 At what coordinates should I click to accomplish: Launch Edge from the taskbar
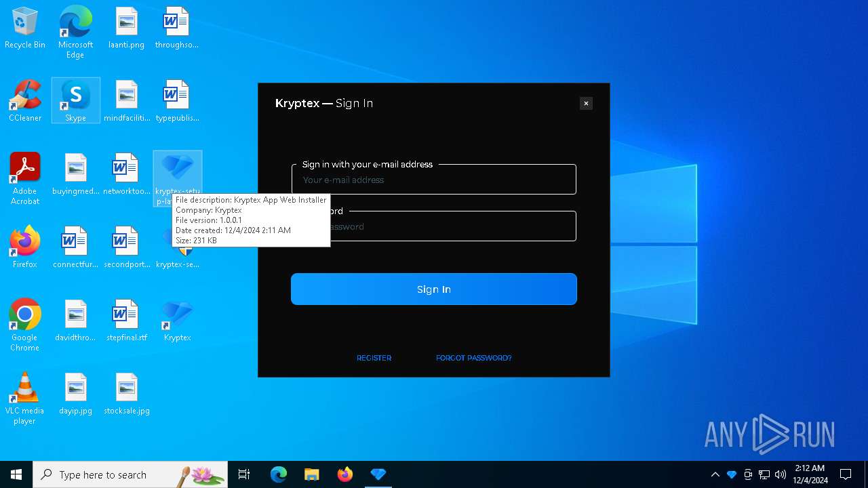(x=279, y=474)
